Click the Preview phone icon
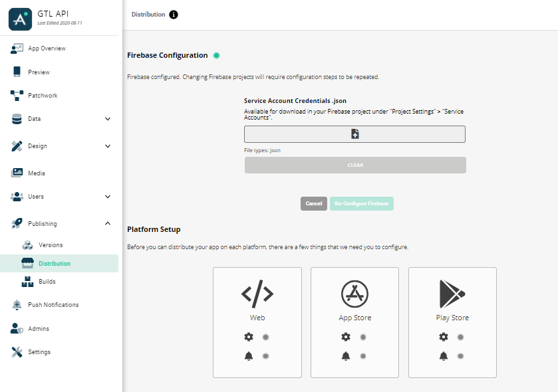Image resolution: width=558 pixels, height=392 pixels. click(x=17, y=72)
